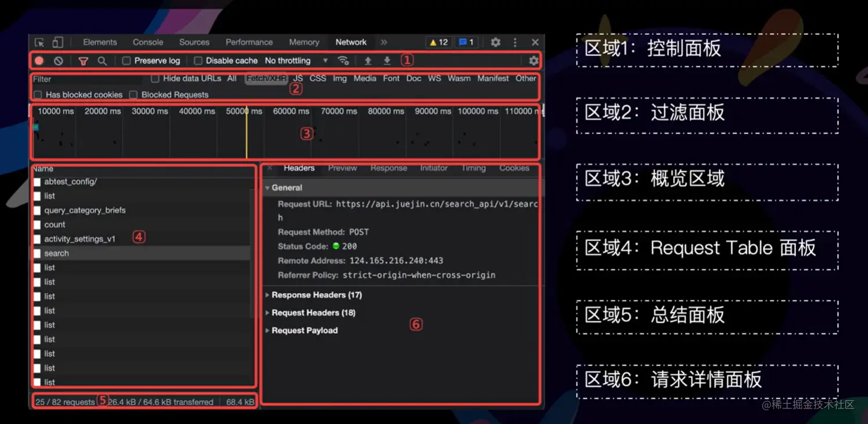Viewport: 868px width, 424px height.
Task: Open the Initiator details tab
Action: [434, 168]
